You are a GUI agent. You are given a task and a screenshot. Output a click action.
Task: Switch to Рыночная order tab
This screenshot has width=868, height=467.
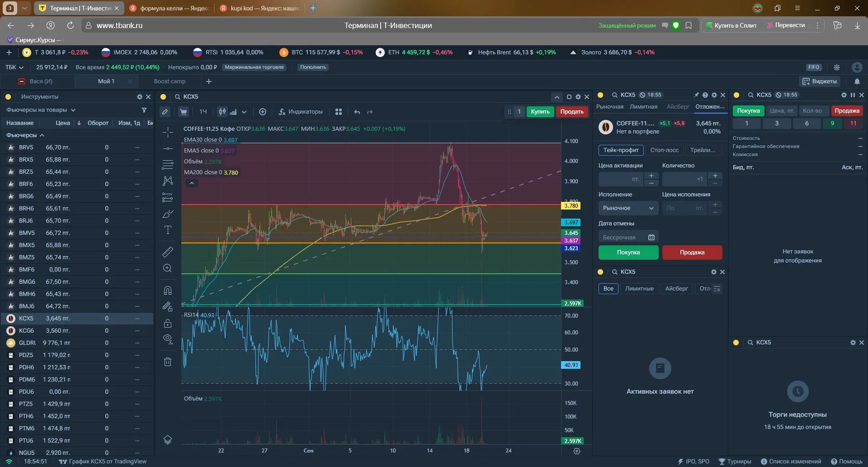(610, 107)
